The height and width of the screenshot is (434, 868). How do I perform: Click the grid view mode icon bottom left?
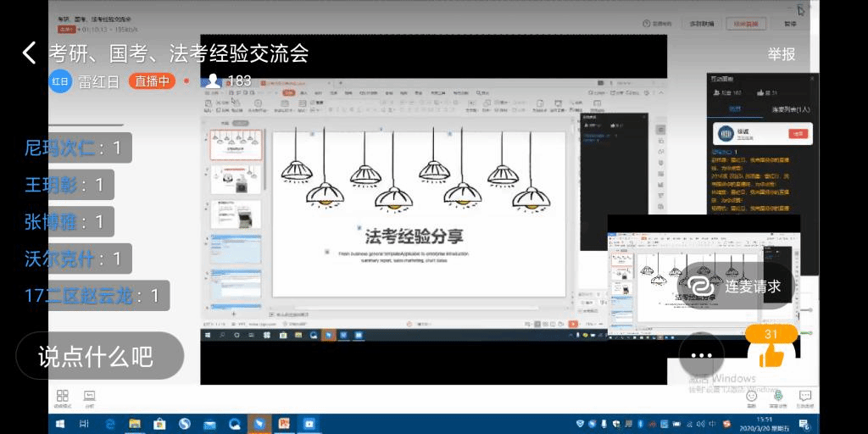pos(62,396)
